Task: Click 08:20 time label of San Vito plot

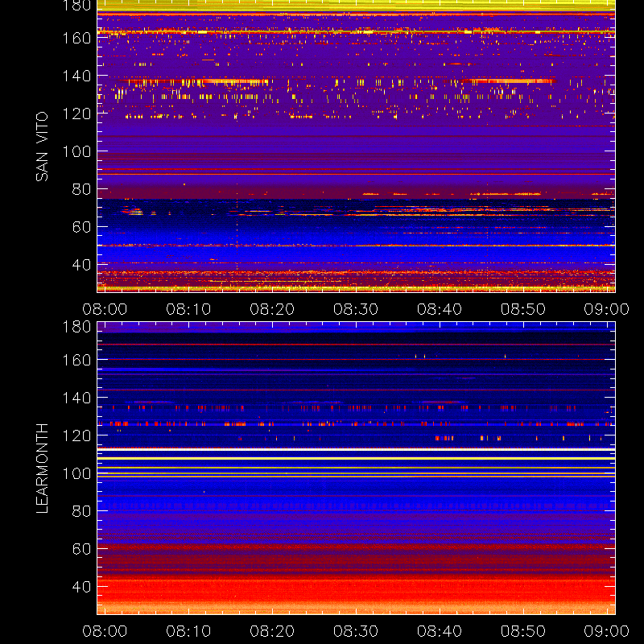Action: 272,309
